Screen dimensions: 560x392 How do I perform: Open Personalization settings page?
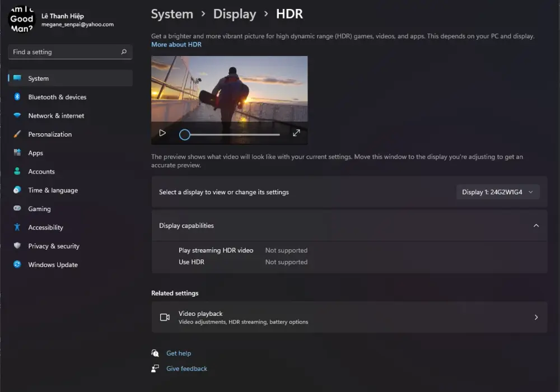coord(70,134)
